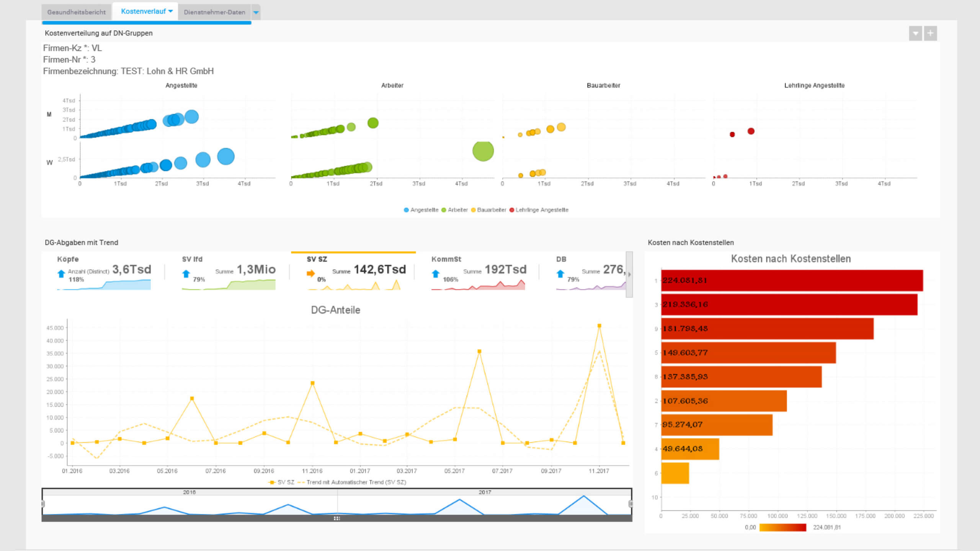Select the SV lfd KPI tile
The image size is (980, 551).
(229, 272)
